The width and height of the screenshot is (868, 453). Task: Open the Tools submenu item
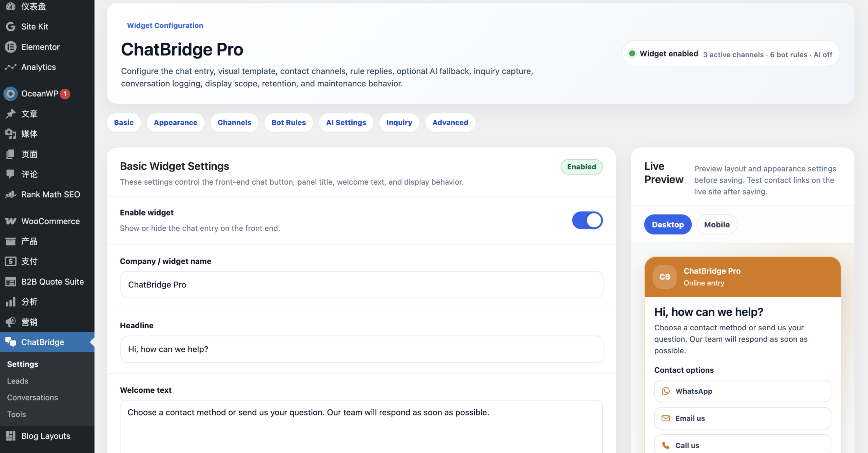tap(17, 414)
